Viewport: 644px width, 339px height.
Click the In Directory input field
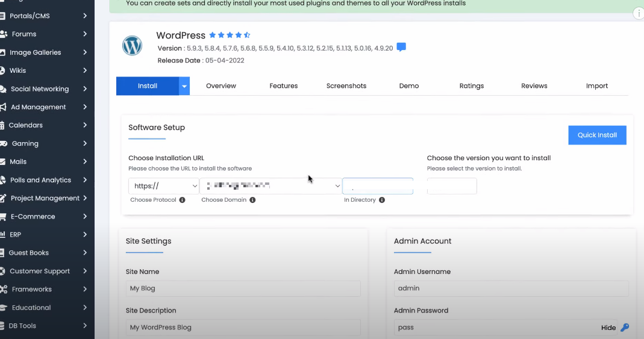[378, 186]
